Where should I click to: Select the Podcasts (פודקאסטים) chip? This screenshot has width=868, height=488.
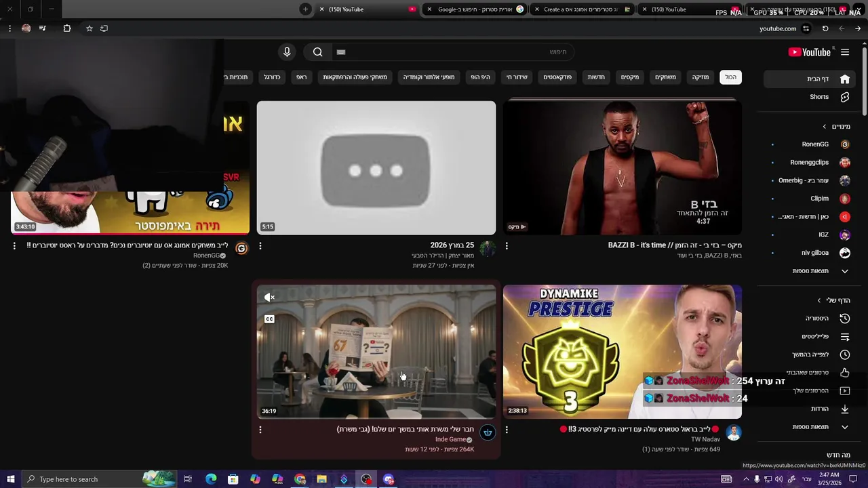pos(557,77)
